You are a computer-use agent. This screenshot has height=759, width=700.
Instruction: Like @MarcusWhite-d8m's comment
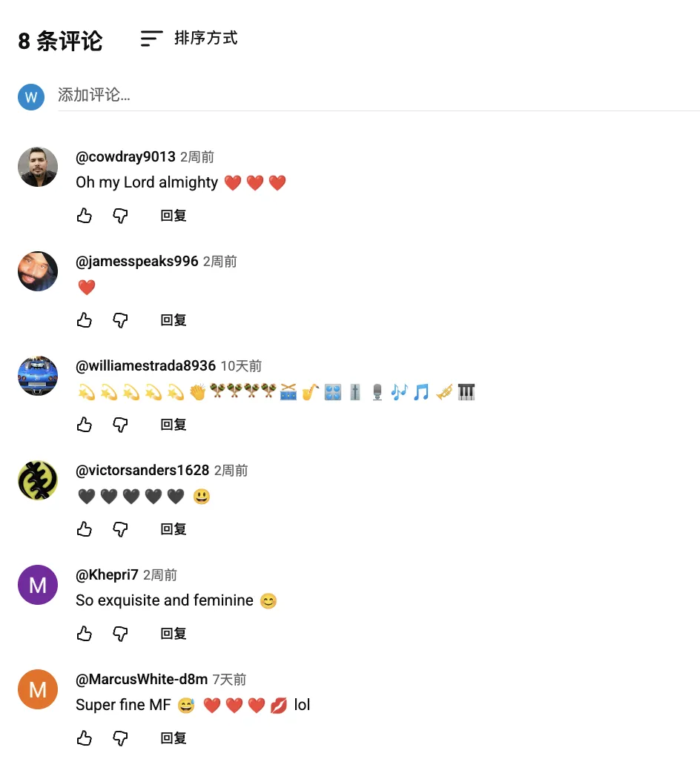tap(85, 738)
